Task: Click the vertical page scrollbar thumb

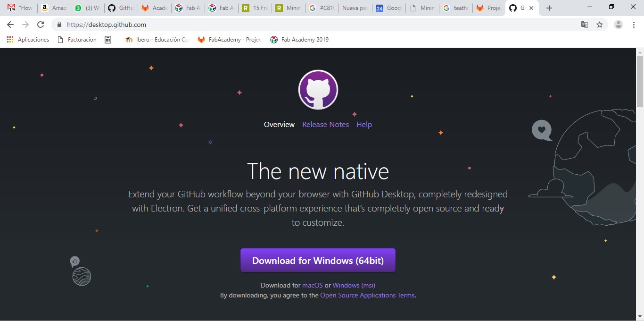Action: [640, 82]
